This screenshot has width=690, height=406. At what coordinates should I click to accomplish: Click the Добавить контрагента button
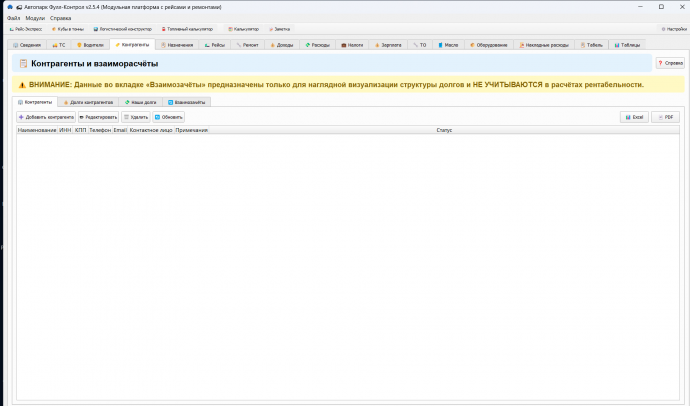click(46, 117)
